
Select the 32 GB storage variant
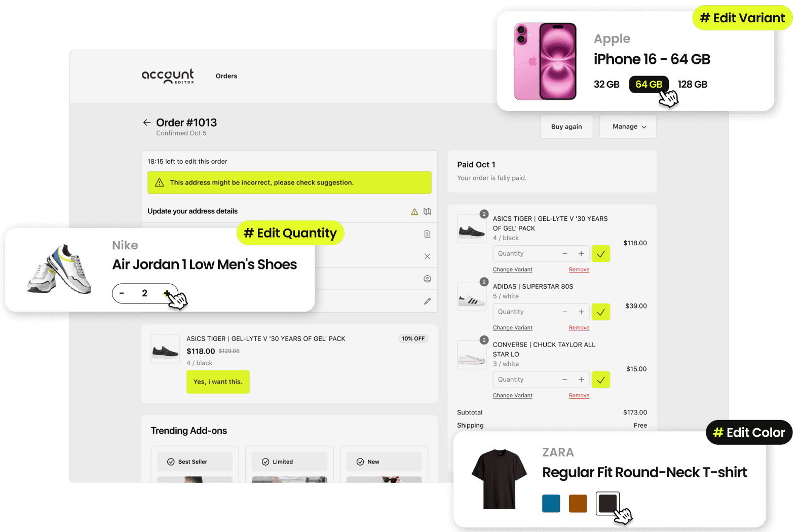[606, 85]
